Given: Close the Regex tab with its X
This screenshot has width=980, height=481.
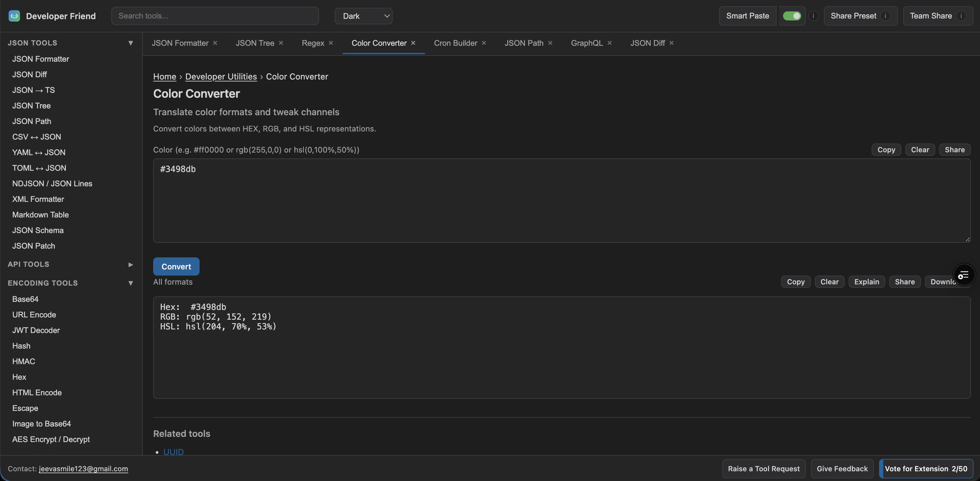Looking at the screenshot, I should 331,43.
